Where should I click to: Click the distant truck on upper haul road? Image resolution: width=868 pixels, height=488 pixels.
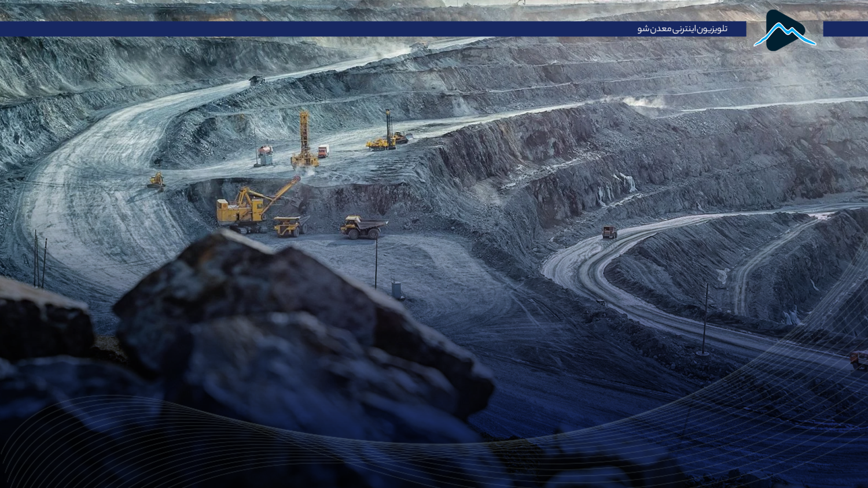[x=256, y=79]
